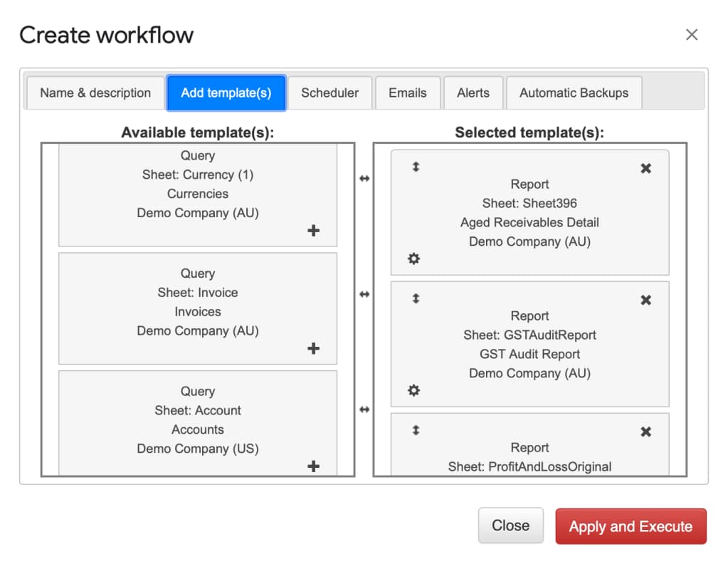Remove GST Audit Report from selected templates
Viewport: 728px width, 564px height.
pos(645,301)
